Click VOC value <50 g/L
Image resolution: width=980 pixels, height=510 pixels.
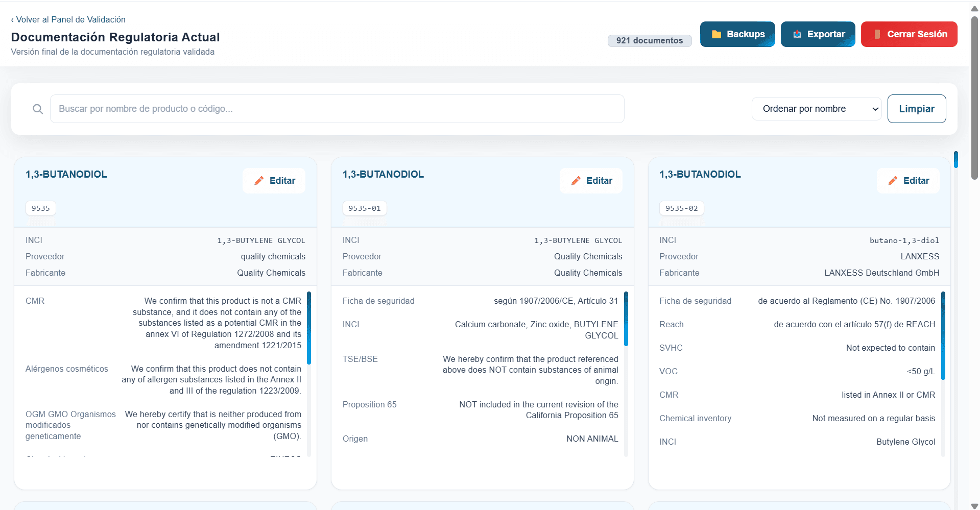pos(921,371)
